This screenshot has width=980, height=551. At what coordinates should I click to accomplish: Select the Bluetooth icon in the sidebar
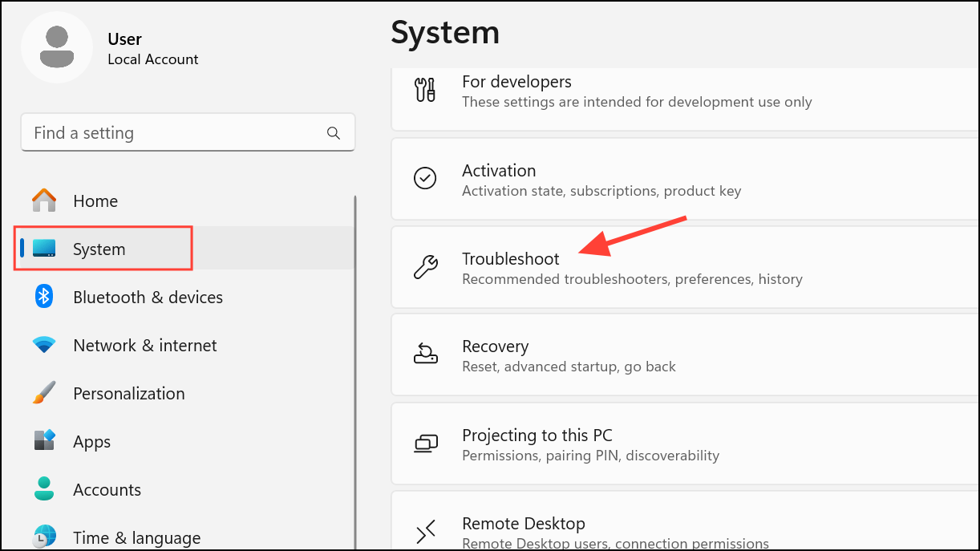point(43,297)
